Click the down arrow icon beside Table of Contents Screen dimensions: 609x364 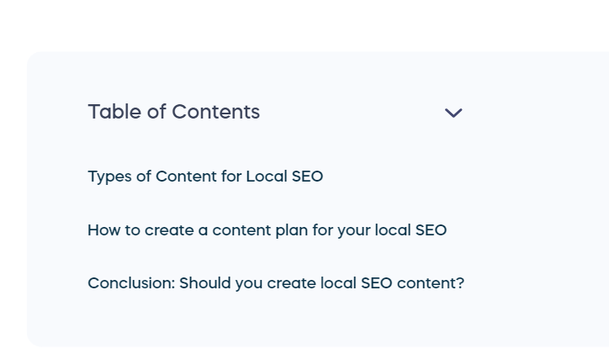tap(453, 113)
